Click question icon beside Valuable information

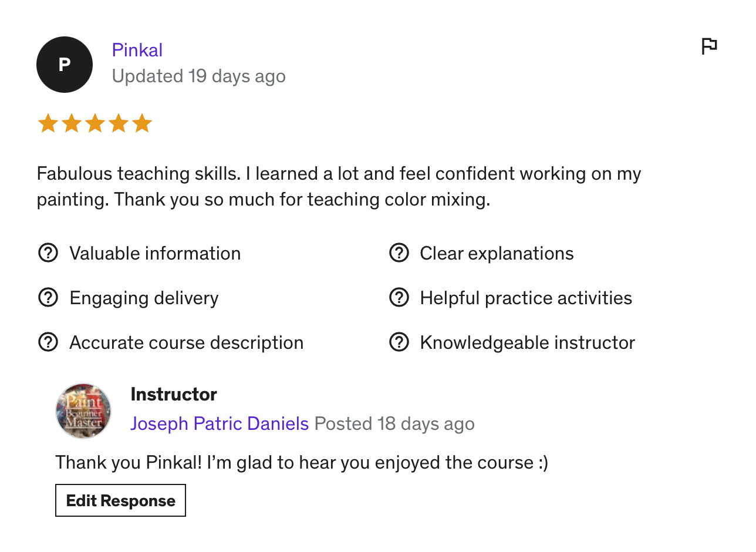[48, 253]
